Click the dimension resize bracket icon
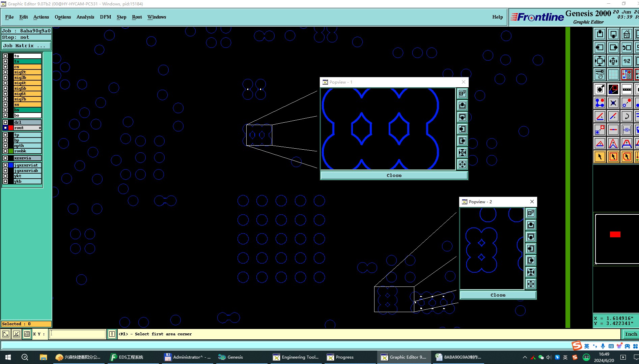Screen dimensions: 639x364 coord(627,130)
